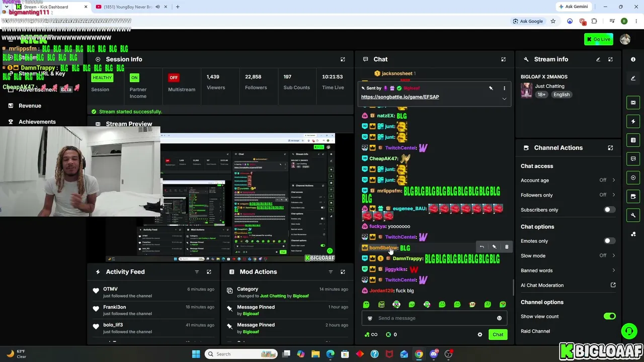This screenshot has height=362, width=644.
Task: Expand the Activity Feed panel
Action: (209, 272)
